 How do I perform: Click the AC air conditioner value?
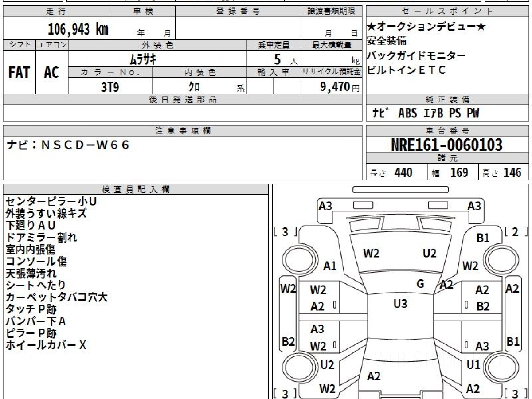(x=52, y=73)
